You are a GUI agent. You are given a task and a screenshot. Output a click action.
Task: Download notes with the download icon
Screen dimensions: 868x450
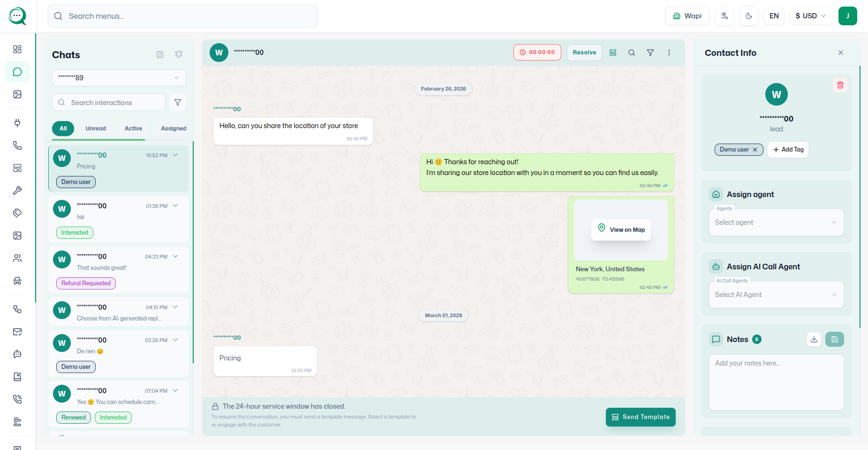point(814,339)
